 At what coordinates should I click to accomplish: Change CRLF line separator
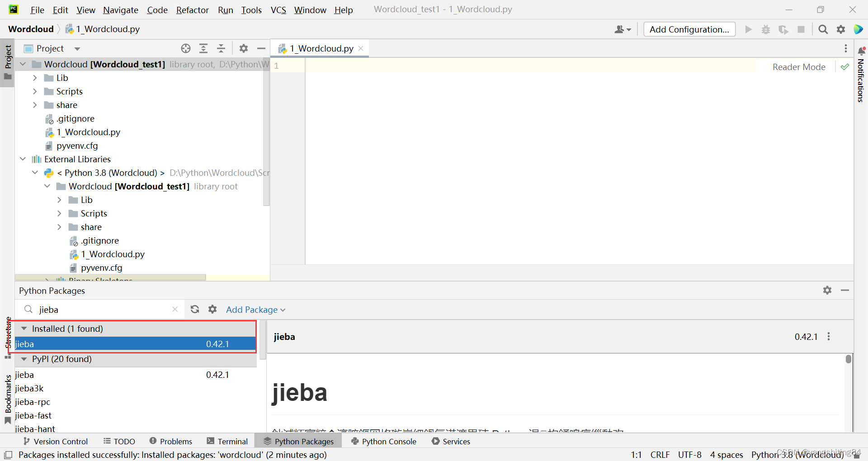(660, 455)
